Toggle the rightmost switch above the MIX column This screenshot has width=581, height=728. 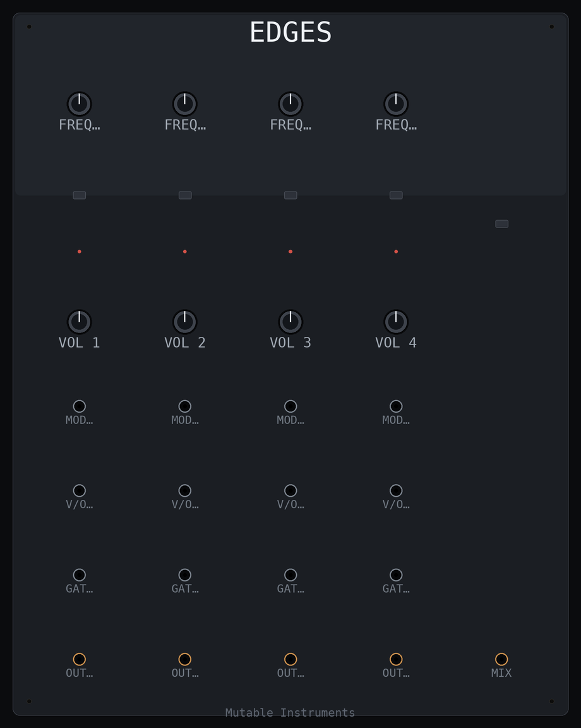tap(501, 224)
